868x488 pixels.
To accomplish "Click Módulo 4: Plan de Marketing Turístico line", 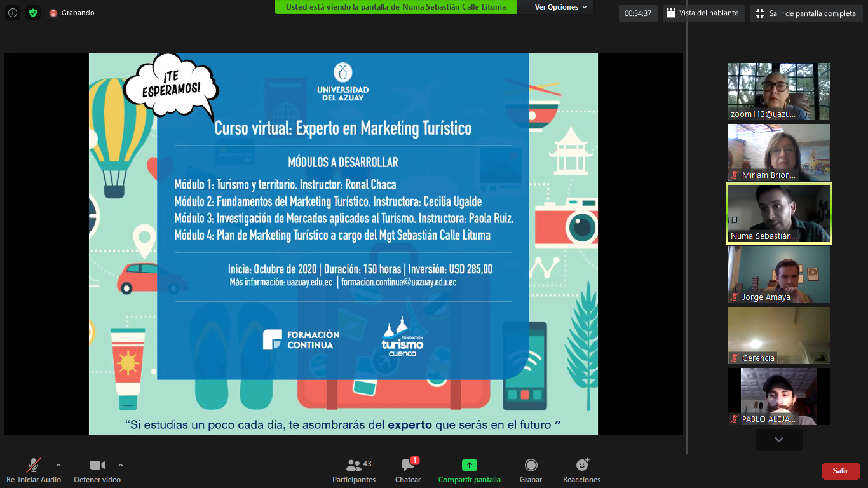I will pos(332,235).
